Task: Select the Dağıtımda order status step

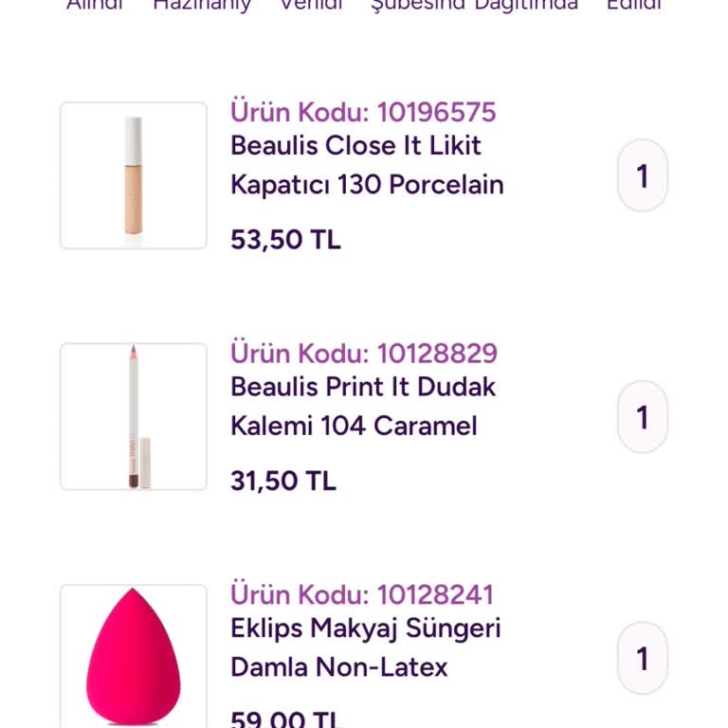Action: point(526,5)
